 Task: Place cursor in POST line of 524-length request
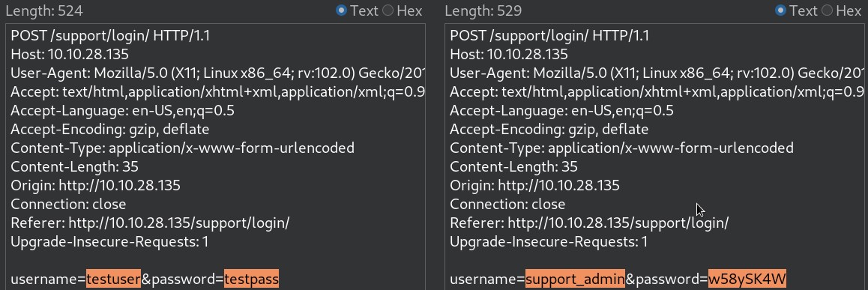110,36
